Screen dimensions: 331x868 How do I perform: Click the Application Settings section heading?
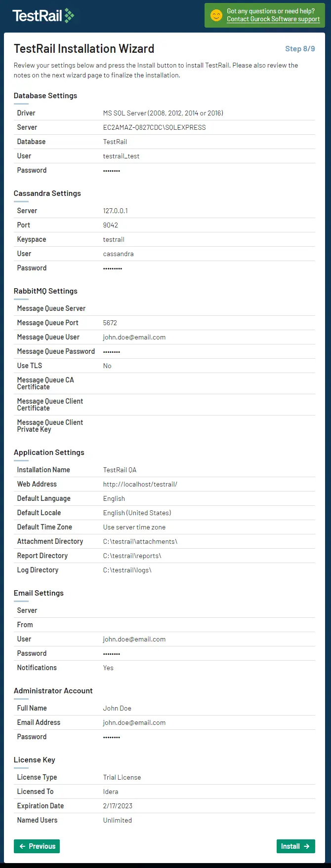(49, 453)
